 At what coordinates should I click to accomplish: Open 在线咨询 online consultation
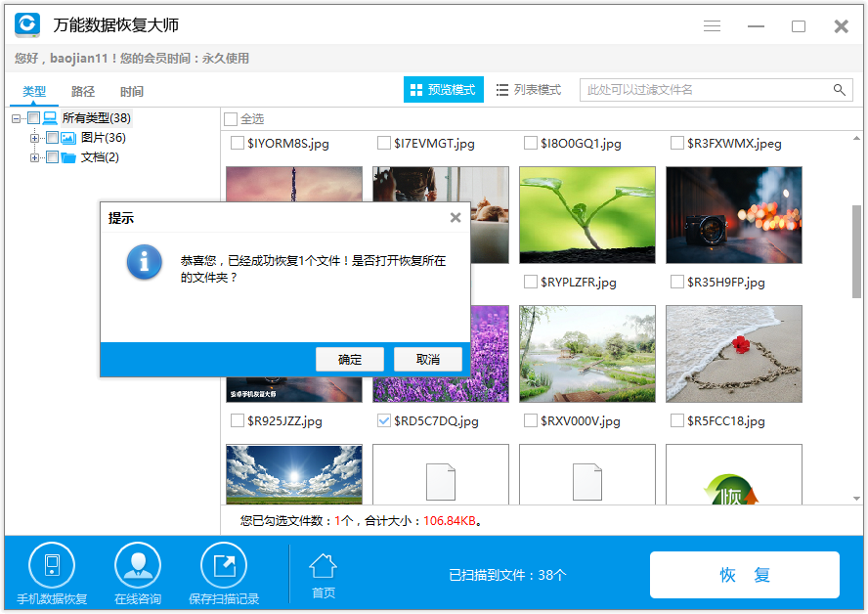(x=137, y=564)
